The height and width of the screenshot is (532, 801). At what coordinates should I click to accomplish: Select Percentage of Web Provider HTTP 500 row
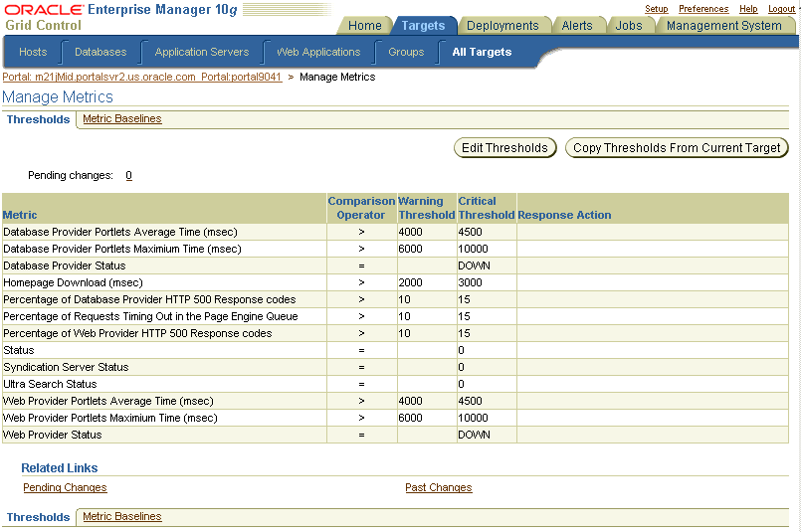[395, 333]
